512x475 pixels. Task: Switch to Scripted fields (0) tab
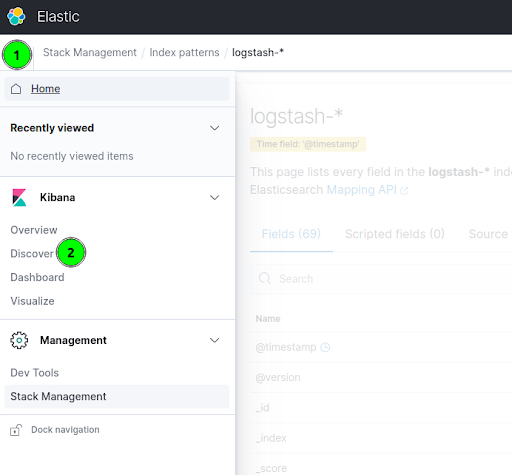[x=395, y=234]
